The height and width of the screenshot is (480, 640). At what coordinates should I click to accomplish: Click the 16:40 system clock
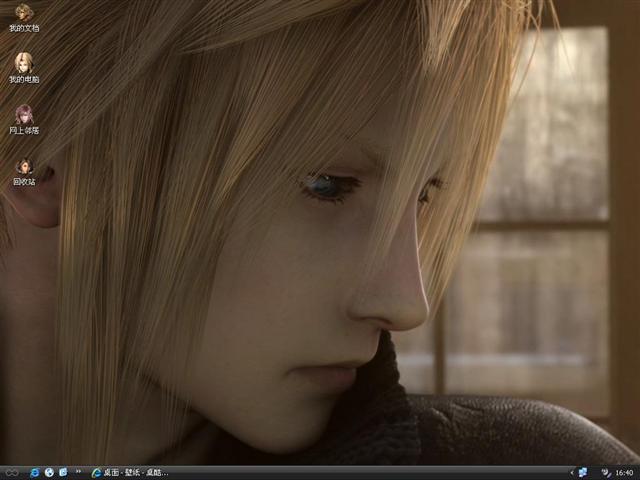click(x=624, y=473)
